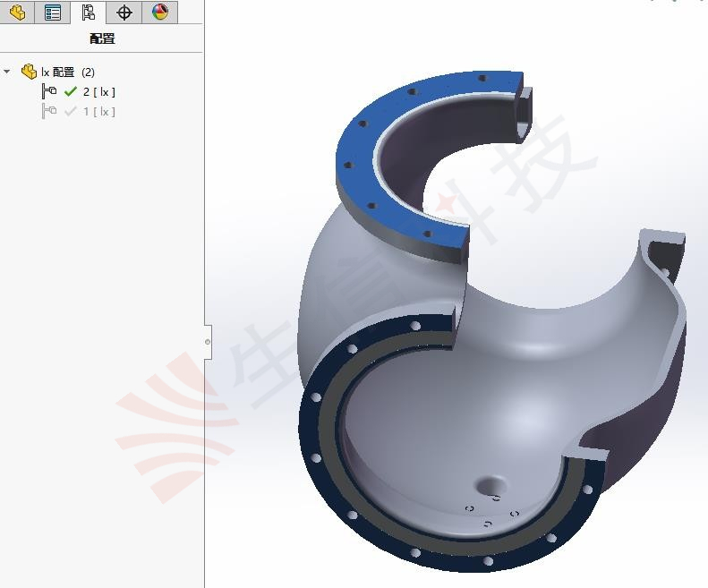Image resolution: width=708 pixels, height=588 pixels.
Task: Click the grey check mark of configuration 1
Action: coord(71,111)
